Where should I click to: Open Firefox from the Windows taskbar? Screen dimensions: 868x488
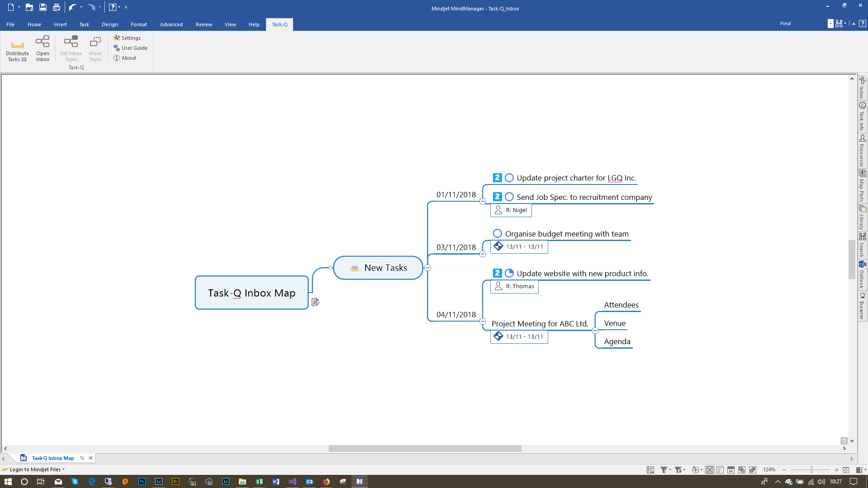click(326, 482)
